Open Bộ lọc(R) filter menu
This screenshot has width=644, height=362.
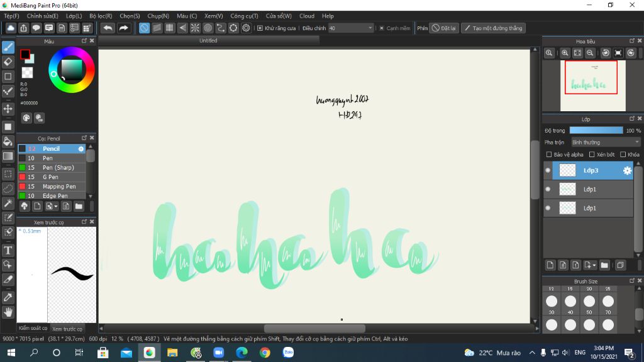pos(101,16)
